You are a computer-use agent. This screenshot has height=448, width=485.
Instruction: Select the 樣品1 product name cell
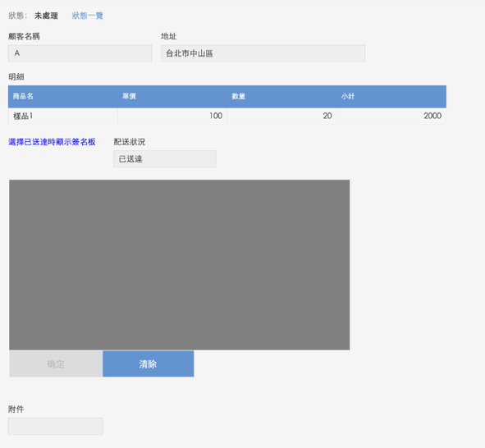(63, 116)
